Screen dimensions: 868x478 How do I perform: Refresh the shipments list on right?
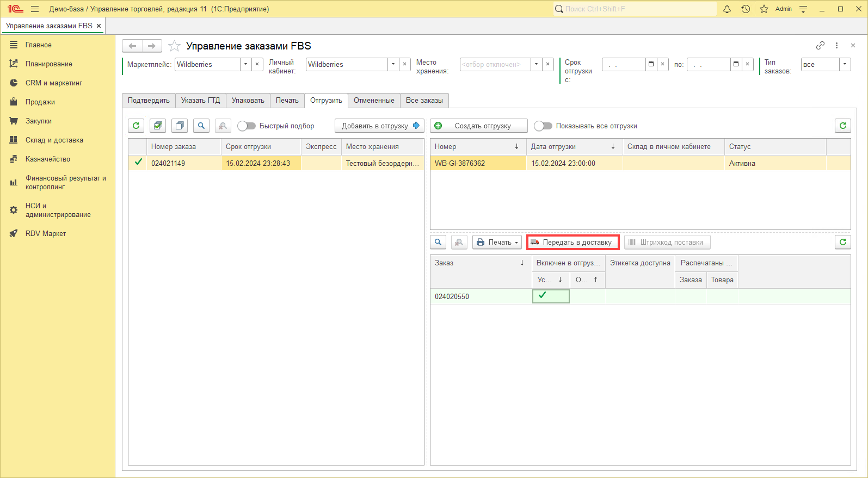click(842, 126)
